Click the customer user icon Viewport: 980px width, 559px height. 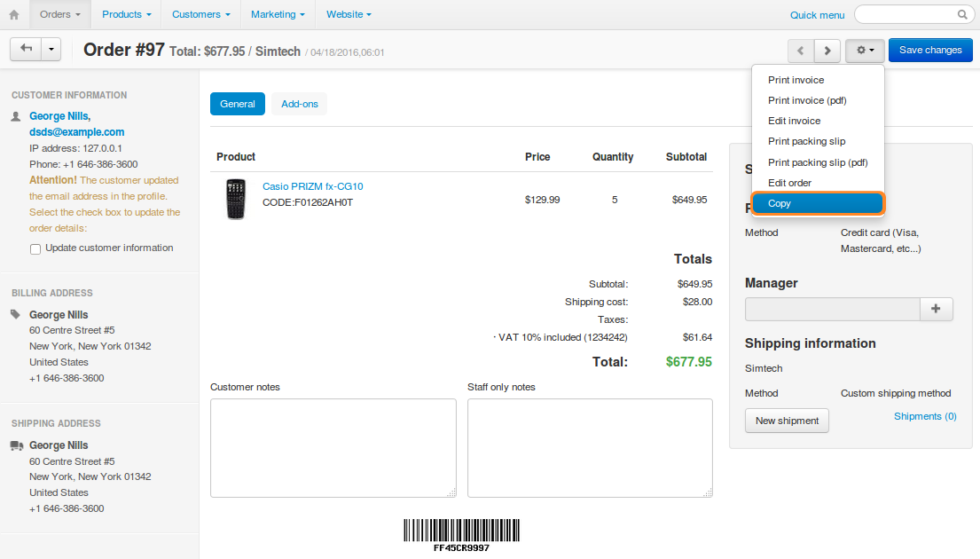pyautogui.click(x=16, y=116)
